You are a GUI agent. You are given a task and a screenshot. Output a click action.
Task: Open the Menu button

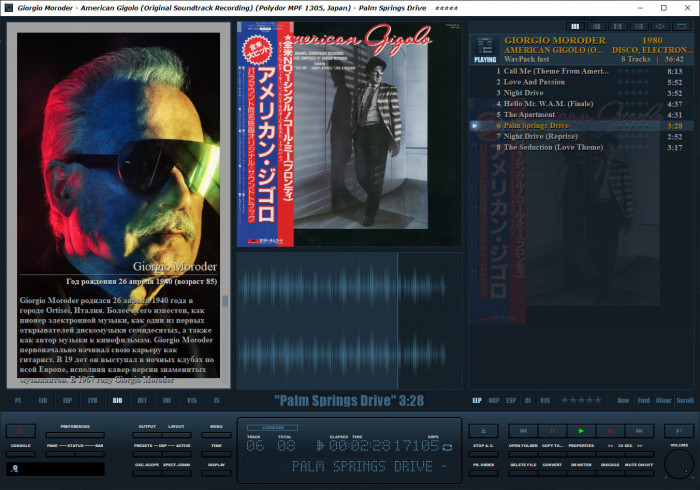(216, 435)
